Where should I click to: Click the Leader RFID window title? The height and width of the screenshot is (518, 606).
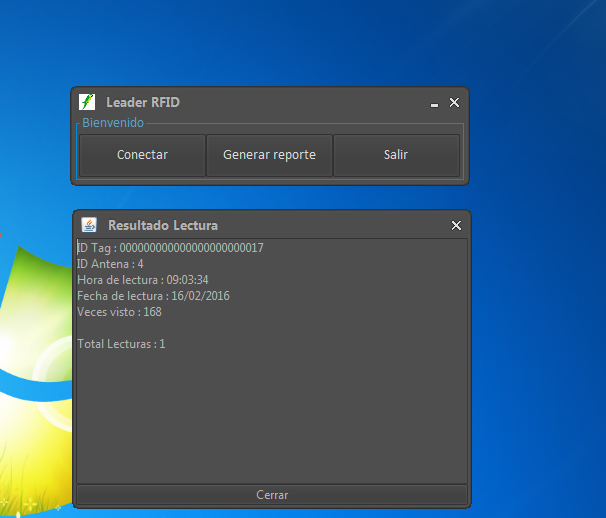143,102
